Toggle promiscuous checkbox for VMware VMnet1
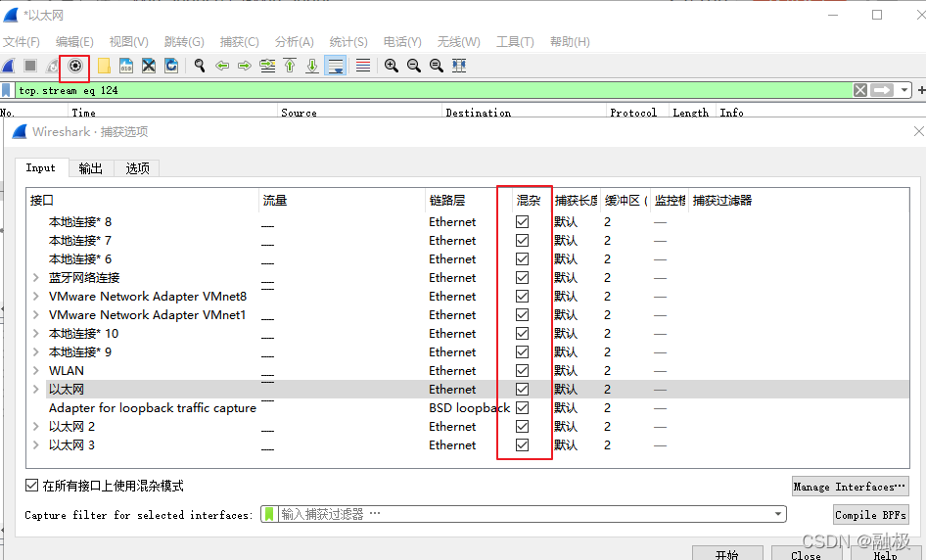Screen dimensions: 926x560 pyautogui.click(x=522, y=315)
